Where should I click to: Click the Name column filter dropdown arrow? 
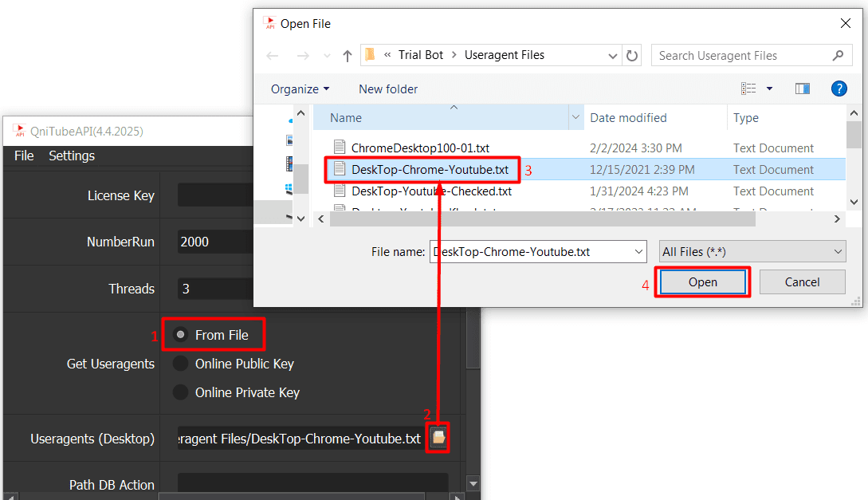tap(575, 117)
